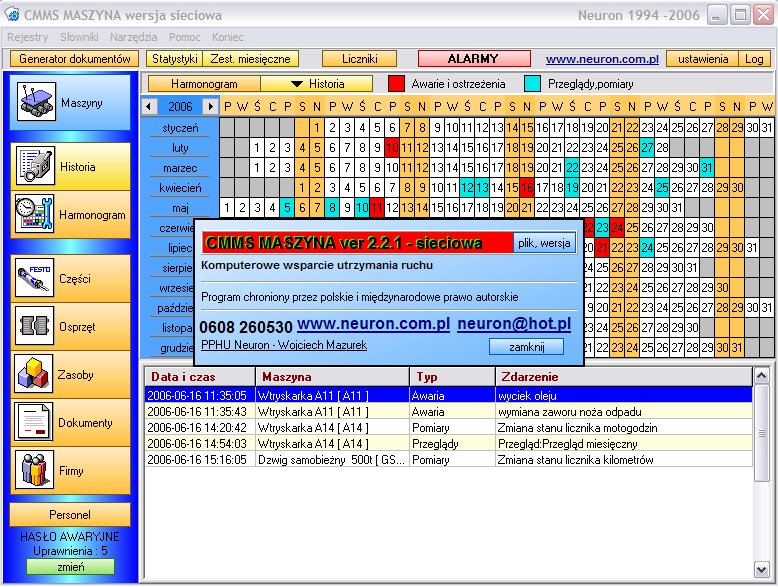Follow www.neuron.com.pl link in toolbar
778x587 pixels.
tap(602, 59)
